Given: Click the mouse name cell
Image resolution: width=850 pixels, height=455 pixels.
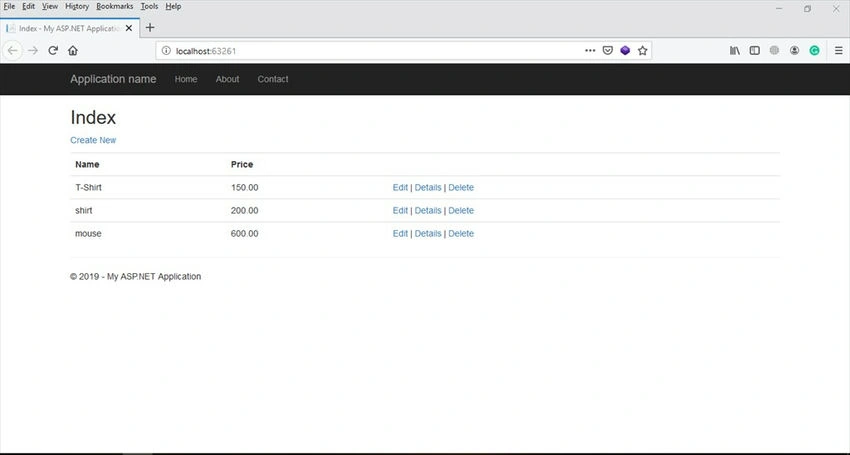Looking at the screenshot, I should coord(88,234).
